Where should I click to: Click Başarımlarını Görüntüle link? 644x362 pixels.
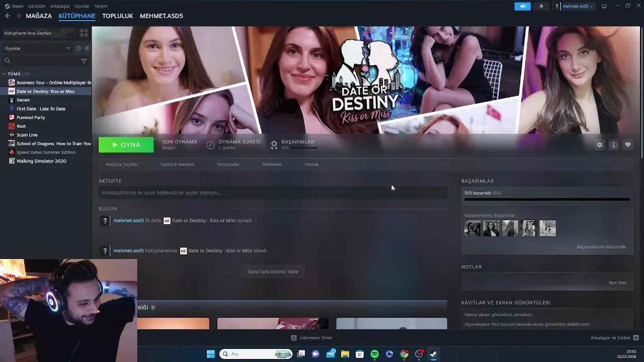click(601, 247)
